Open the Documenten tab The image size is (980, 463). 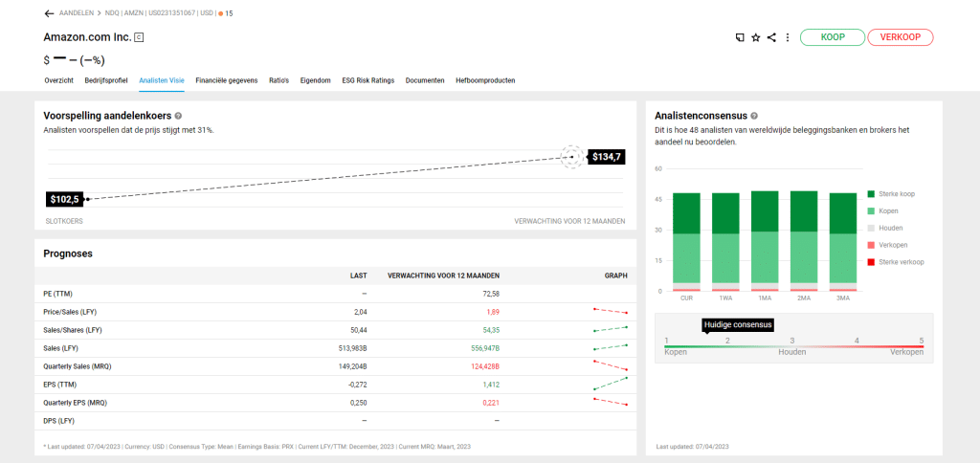click(425, 80)
